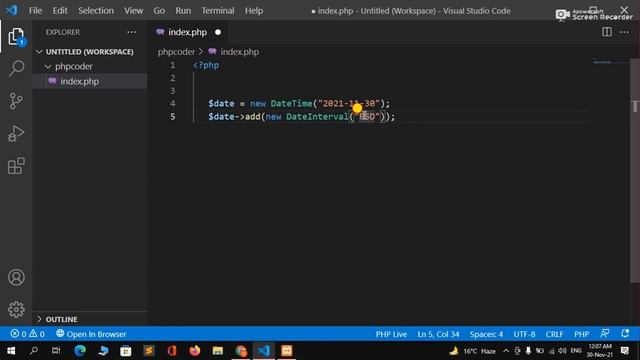
Task: Click line number 1 in gutter
Action: tap(173, 65)
